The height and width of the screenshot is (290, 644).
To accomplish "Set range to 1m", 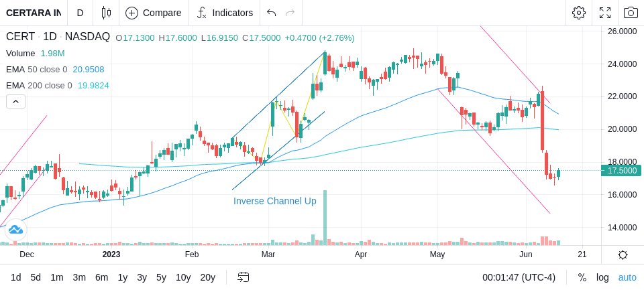I will [56, 277].
